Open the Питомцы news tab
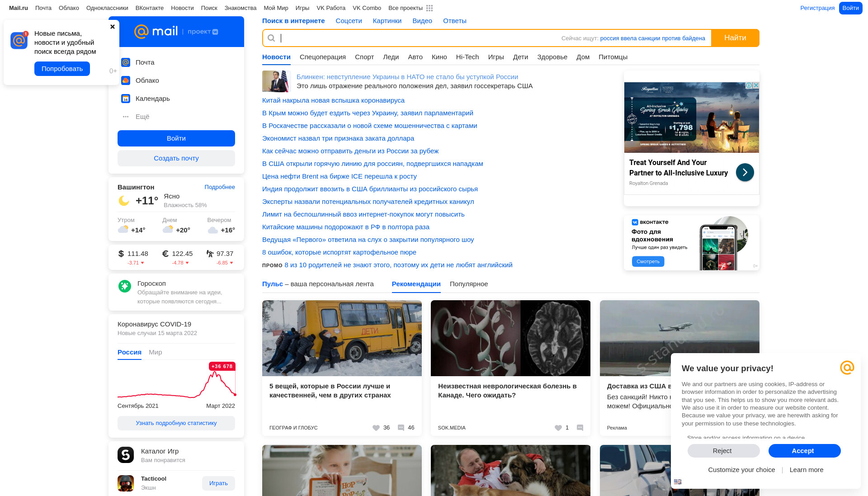 (x=613, y=57)
